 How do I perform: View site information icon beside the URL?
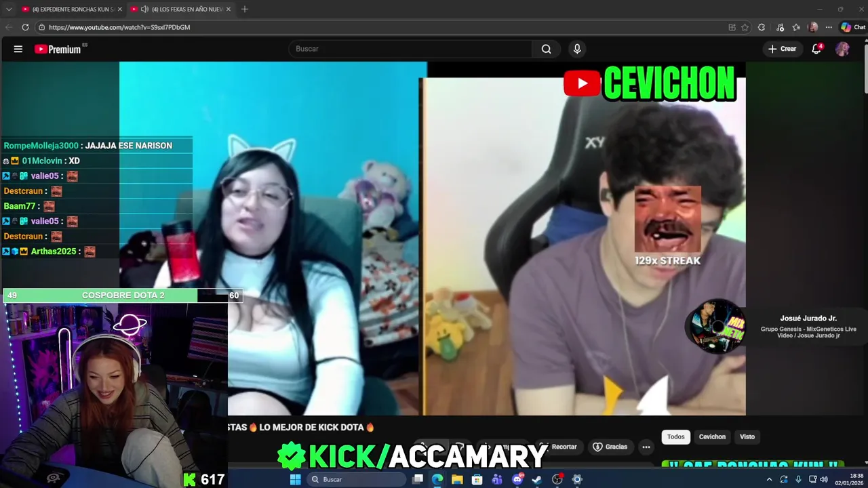[41, 27]
